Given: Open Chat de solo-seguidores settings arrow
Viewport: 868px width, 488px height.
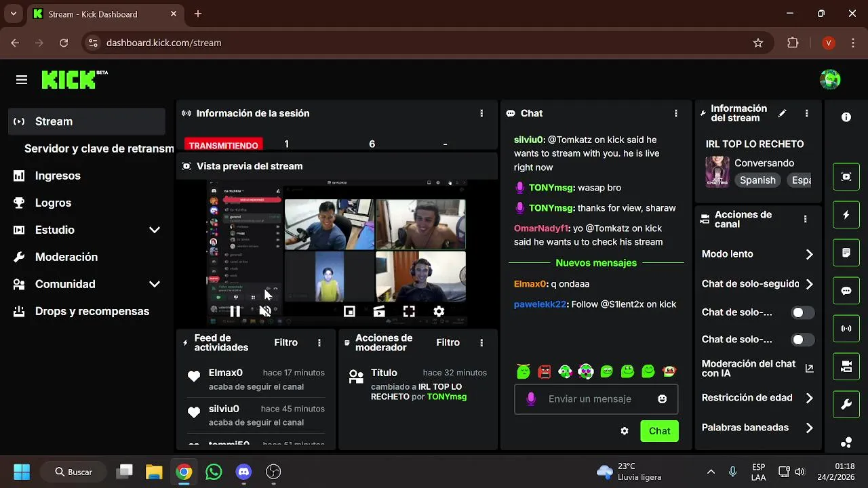Looking at the screenshot, I should tap(809, 284).
